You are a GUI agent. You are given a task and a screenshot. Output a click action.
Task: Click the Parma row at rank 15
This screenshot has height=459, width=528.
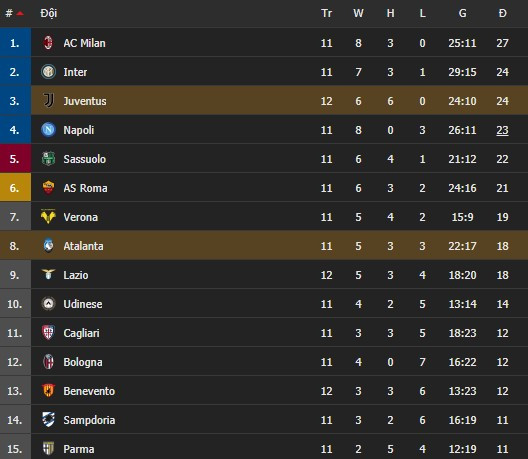tap(264, 447)
